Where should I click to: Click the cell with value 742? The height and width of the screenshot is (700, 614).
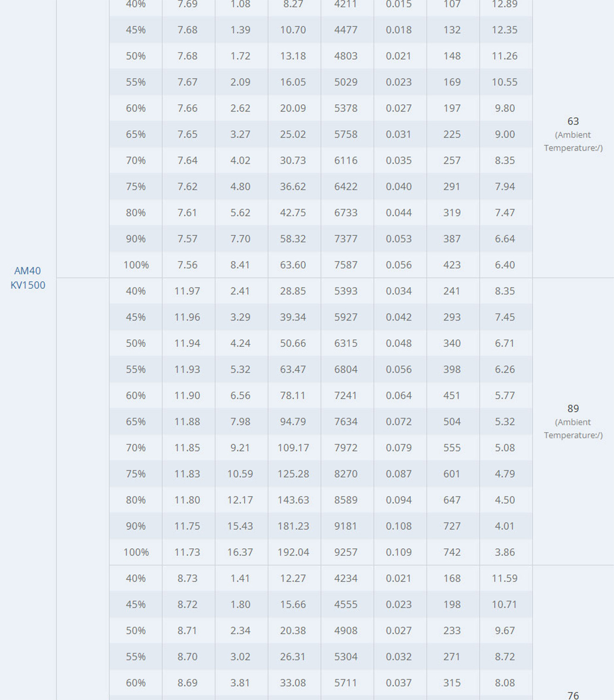pos(452,552)
